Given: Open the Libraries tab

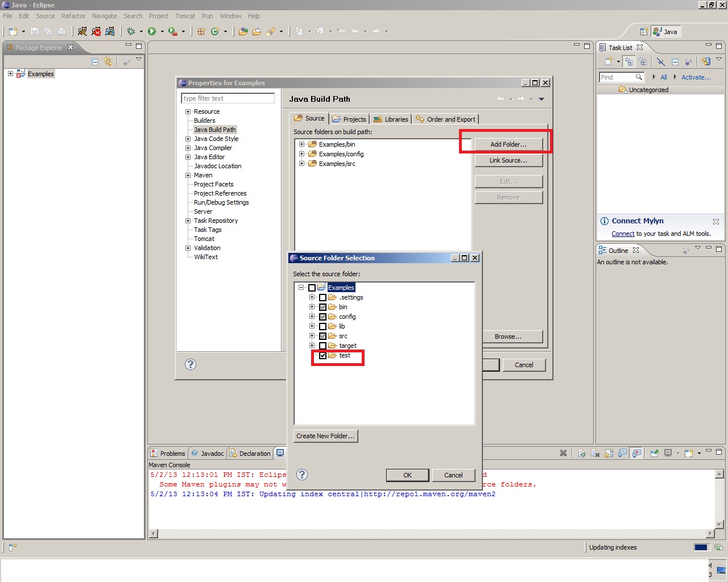Looking at the screenshot, I should pyautogui.click(x=391, y=119).
